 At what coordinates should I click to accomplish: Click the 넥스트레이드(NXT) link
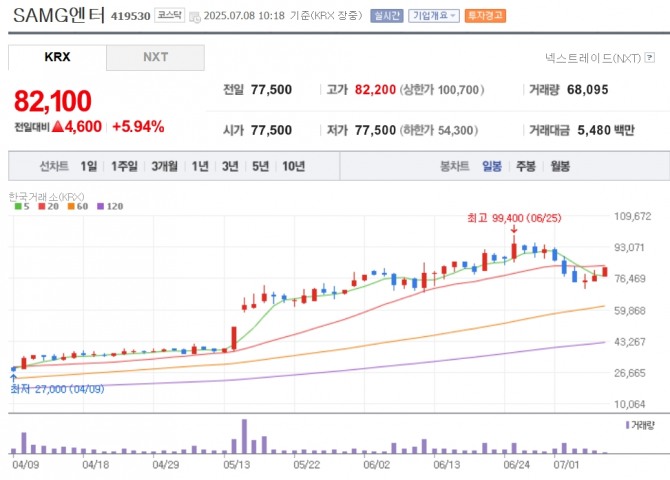(593, 58)
